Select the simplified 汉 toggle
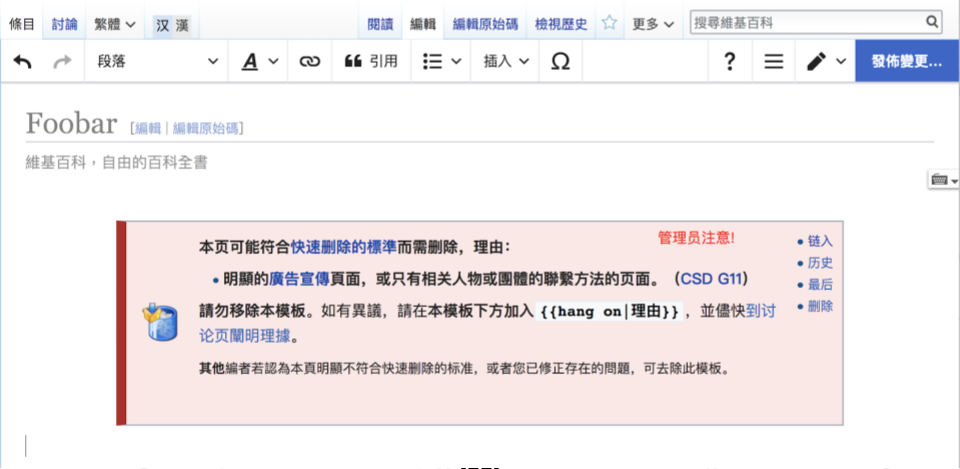This screenshot has height=469, width=960. click(162, 26)
